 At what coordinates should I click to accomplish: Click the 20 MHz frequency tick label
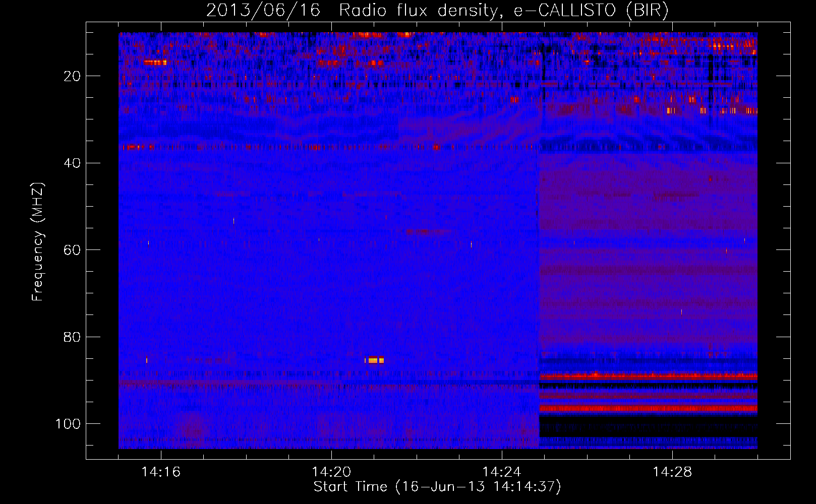(72, 76)
